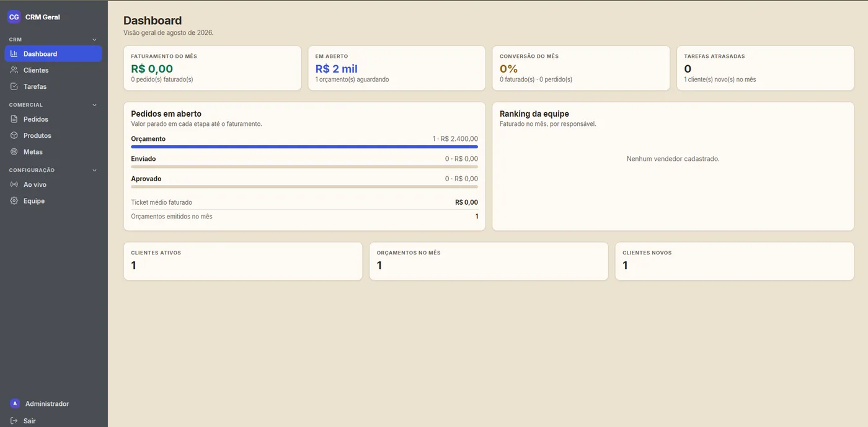Go to Equipe settings
Screen dimensions: 868x427
click(53, 201)
